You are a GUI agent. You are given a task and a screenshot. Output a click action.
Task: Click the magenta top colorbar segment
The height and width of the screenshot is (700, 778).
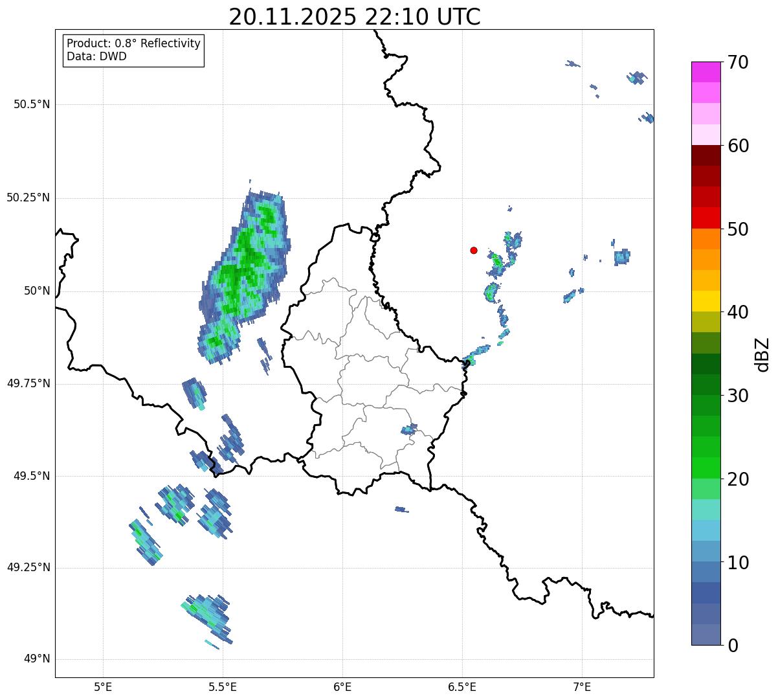coord(706,72)
